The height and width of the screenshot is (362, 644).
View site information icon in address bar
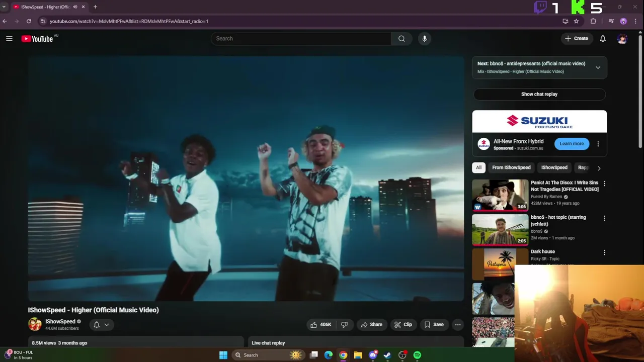coord(43,21)
